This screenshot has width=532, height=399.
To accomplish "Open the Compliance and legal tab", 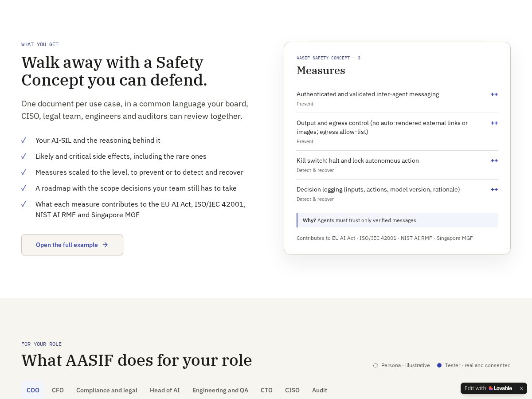I will (x=107, y=390).
